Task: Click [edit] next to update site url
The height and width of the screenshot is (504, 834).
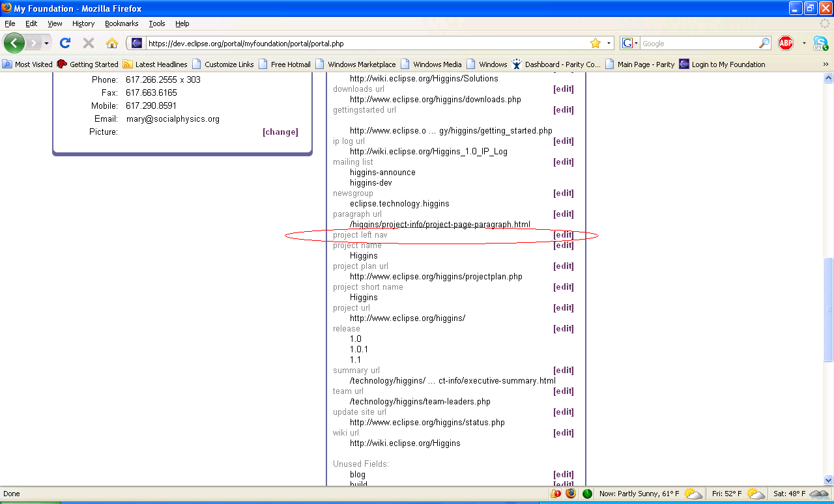Action: point(564,412)
